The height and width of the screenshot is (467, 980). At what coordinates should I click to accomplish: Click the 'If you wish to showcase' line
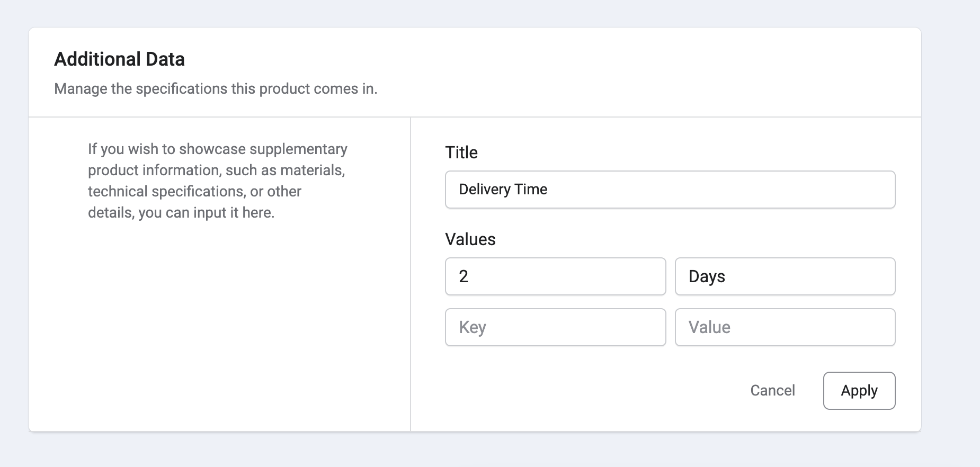pyautogui.click(x=217, y=149)
